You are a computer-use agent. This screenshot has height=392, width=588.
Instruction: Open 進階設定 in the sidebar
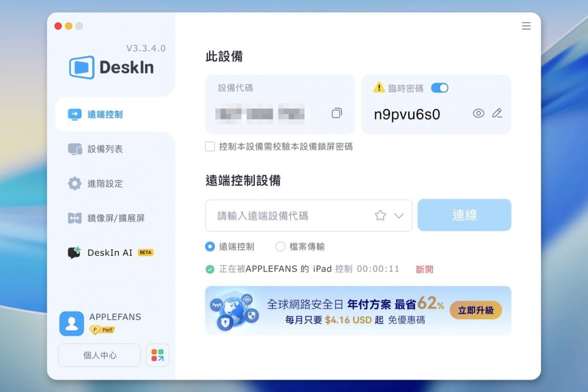pyautogui.click(x=105, y=184)
